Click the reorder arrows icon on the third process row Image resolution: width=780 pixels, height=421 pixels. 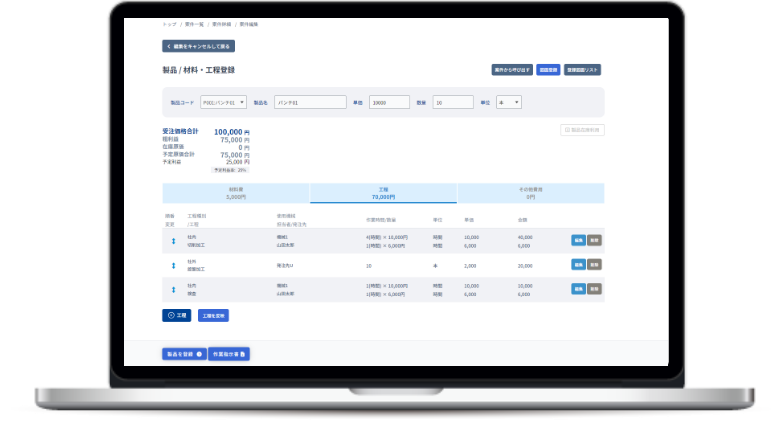(x=173, y=290)
